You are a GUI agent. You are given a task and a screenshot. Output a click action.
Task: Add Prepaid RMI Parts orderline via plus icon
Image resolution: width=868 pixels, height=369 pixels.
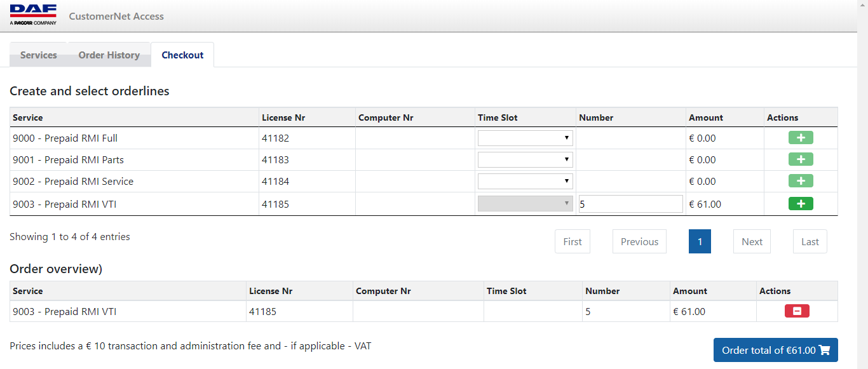click(x=801, y=159)
